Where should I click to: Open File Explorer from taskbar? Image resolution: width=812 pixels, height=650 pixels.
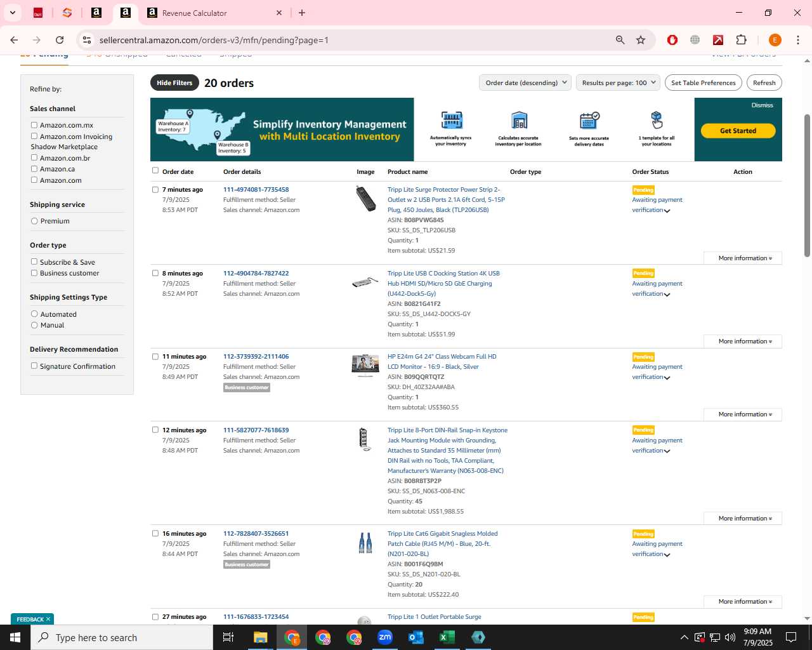261,637
